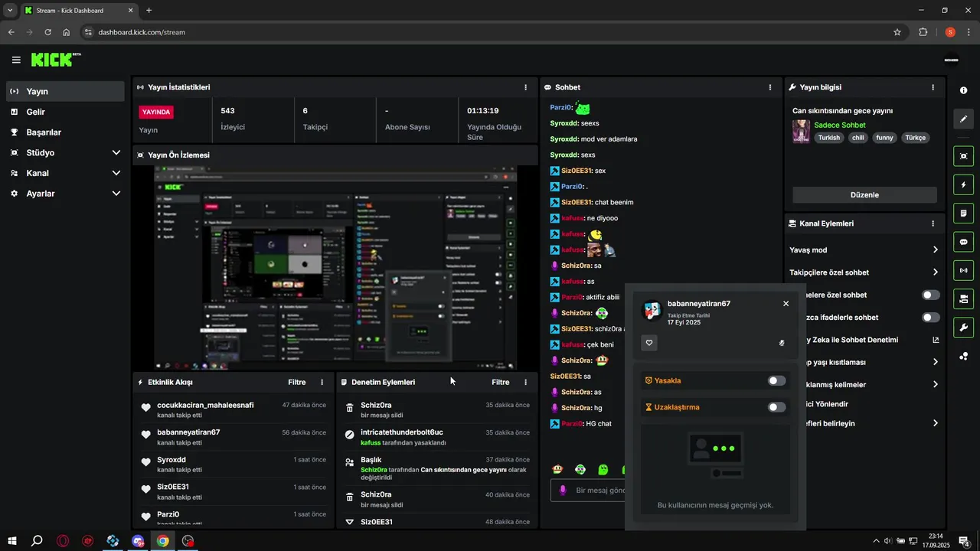Viewport: 980px width, 551px height.
Task: Open Yayın İstatistikleri panel options menu
Action: tap(525, 87)
